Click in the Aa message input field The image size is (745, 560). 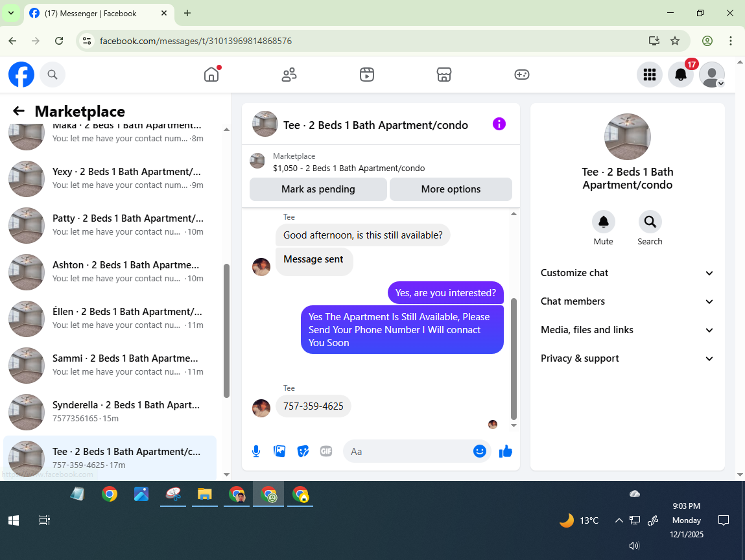[x=408, y=451]
